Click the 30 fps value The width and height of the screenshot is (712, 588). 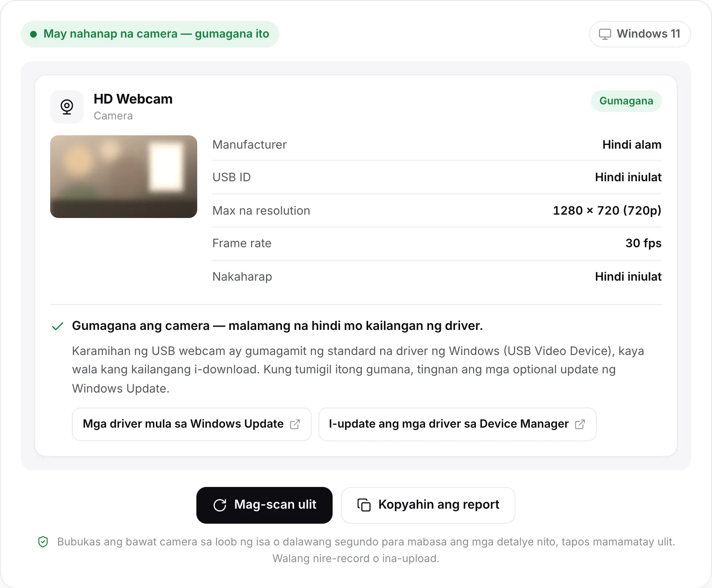[643, 243]
